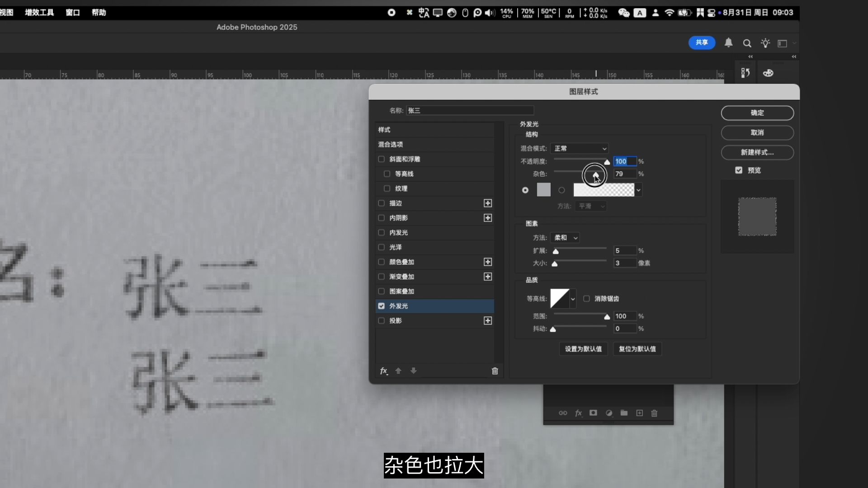Click the new group folder icon
868x488 pixels.
pos(624,413)
